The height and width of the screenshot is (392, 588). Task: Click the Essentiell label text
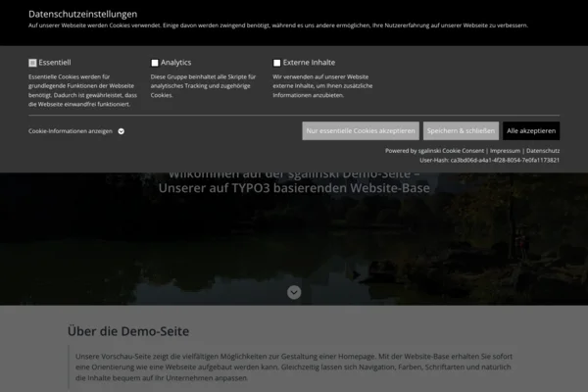coord(54,62)
